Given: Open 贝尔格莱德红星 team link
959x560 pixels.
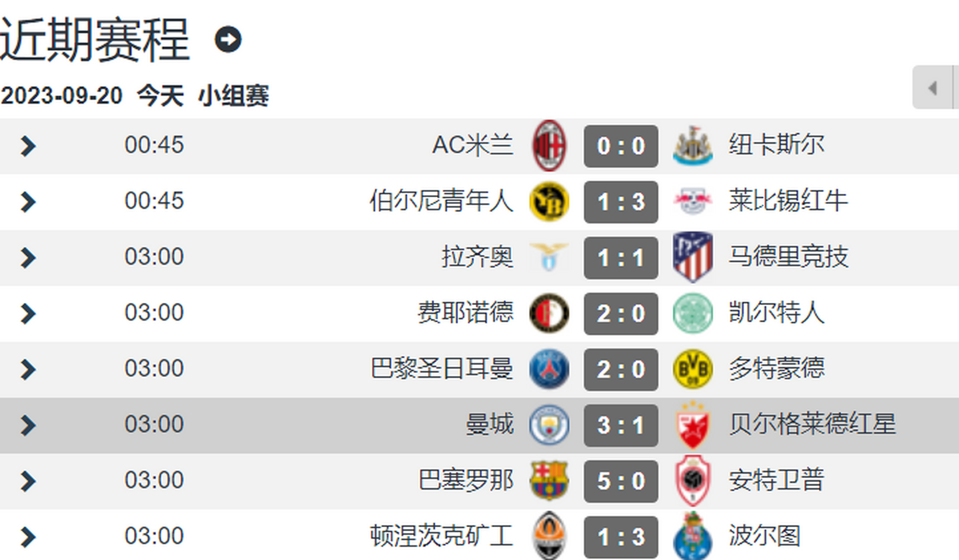Looking at the screenshot, I should pyautogui.click(x=812, y=424).
